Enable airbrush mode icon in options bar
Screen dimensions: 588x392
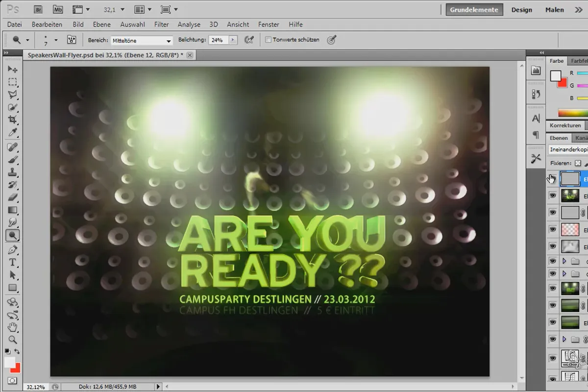(x=249, y=40)
